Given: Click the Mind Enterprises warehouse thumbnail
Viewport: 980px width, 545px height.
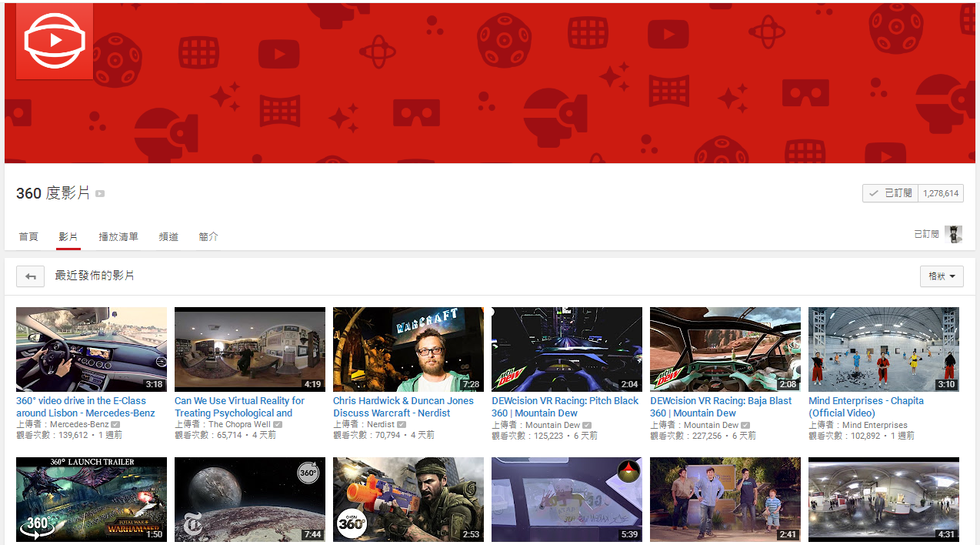Looking at the screenshot, I should (884, 349).
